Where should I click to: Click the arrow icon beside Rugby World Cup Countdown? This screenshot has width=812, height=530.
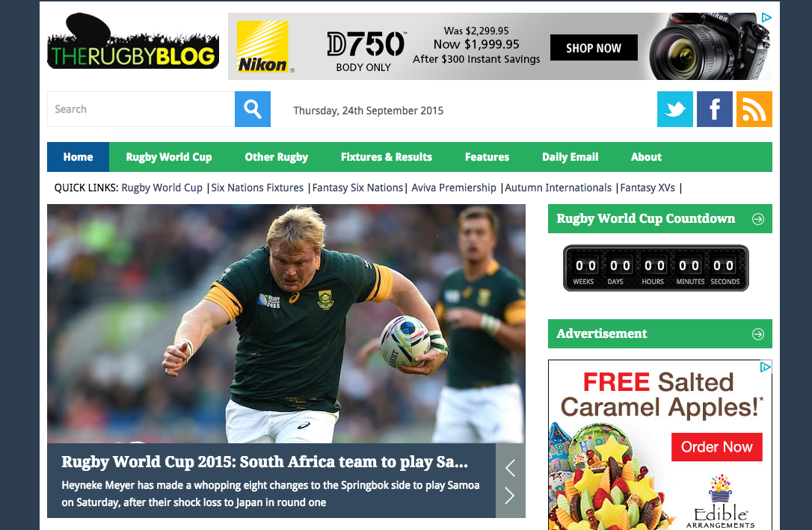pyautogui.click(x=758, y=219)
